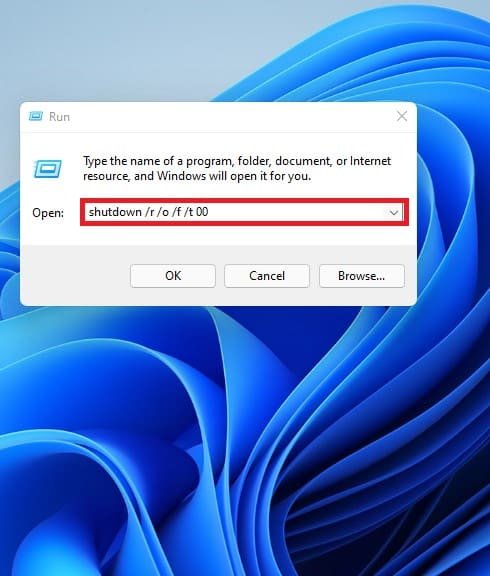This screenshot has height=576, width=490.
Task: Click the Run icon in title bar
Action: (36, 116)
